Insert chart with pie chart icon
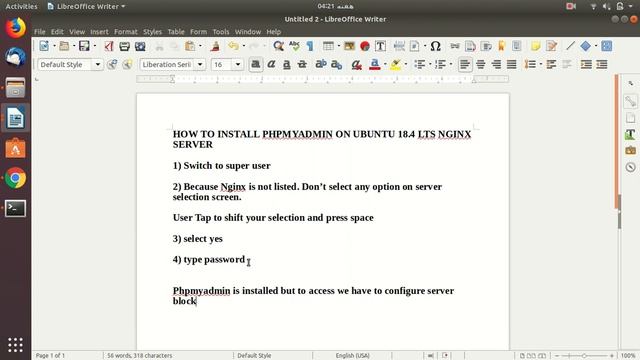This screenshot has height=360, width=640. (365, 46)
